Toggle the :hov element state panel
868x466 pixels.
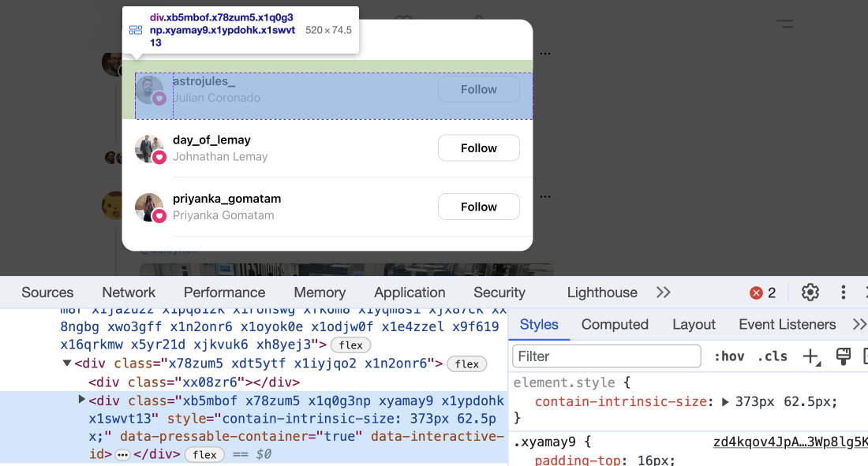tap(728, 356)
